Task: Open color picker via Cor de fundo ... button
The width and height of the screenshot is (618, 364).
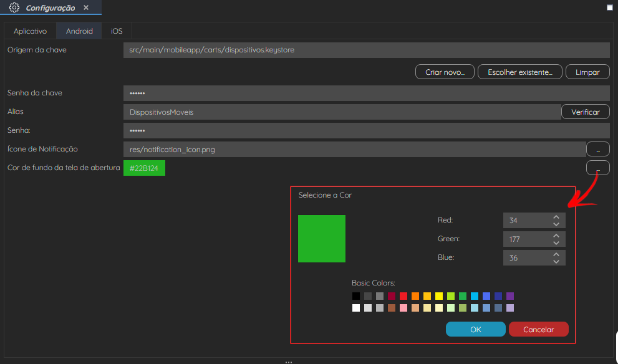Action: coord(598,168)
